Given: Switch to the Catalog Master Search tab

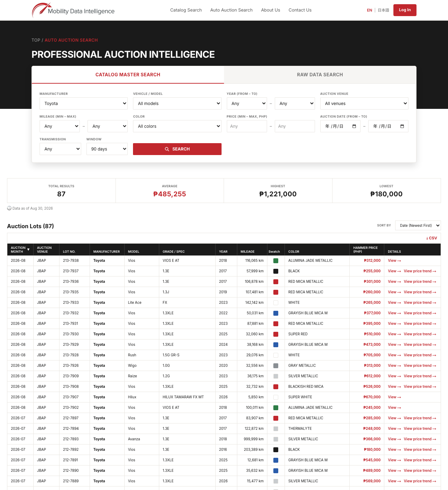Looking at the screenshot, I should 128,75.
